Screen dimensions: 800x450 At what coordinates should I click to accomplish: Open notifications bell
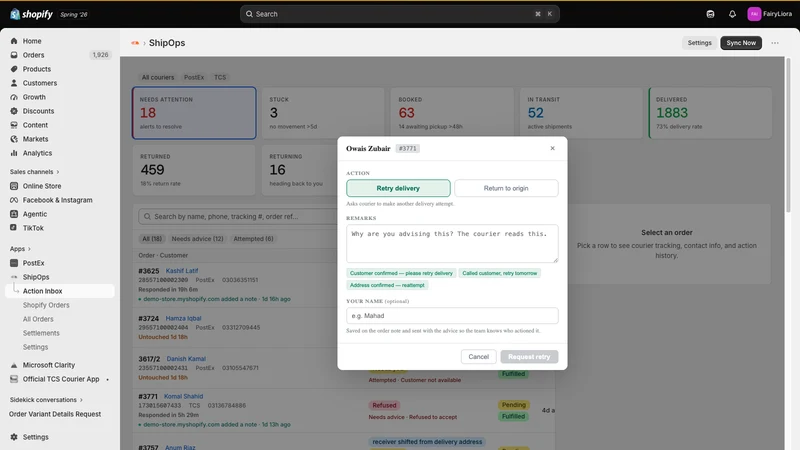tap(732, 14)
